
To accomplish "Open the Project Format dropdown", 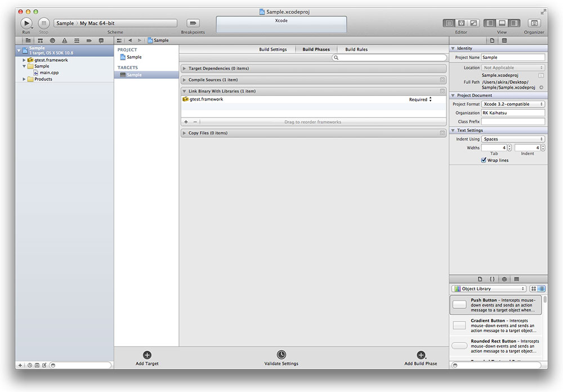I will coord(513,104).
